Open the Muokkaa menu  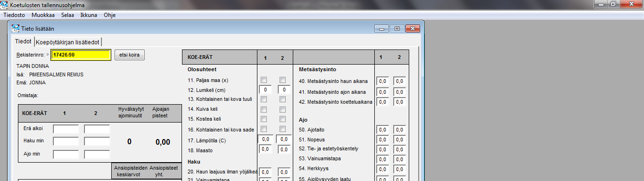(x=43, y=15)
